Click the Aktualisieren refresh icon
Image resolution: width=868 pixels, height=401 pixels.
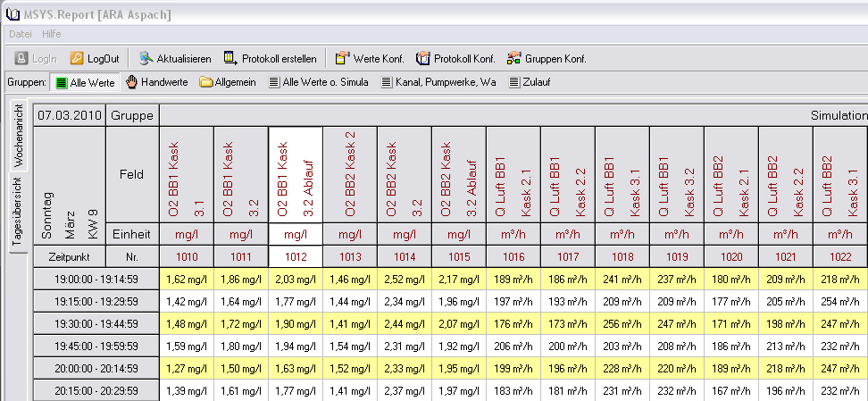(146, 59)
